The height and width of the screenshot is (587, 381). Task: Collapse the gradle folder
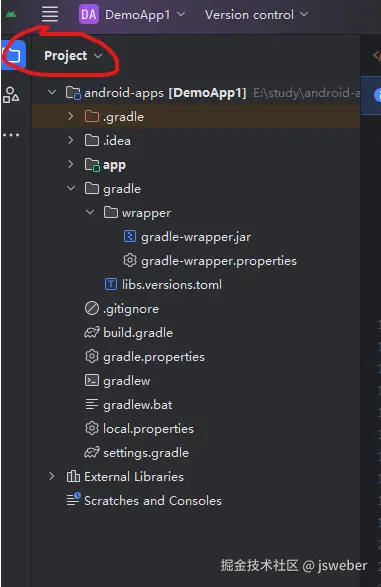tap(71, 188)
